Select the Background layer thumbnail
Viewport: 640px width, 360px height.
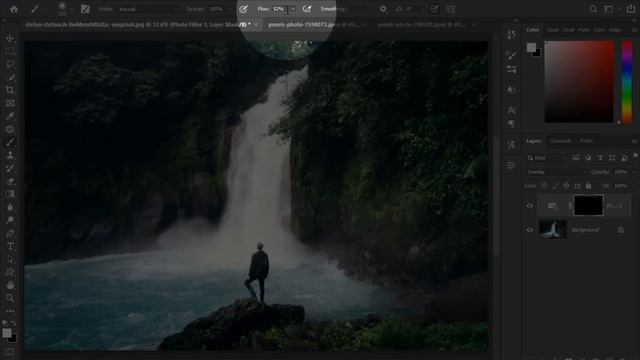tap(553, 229)
